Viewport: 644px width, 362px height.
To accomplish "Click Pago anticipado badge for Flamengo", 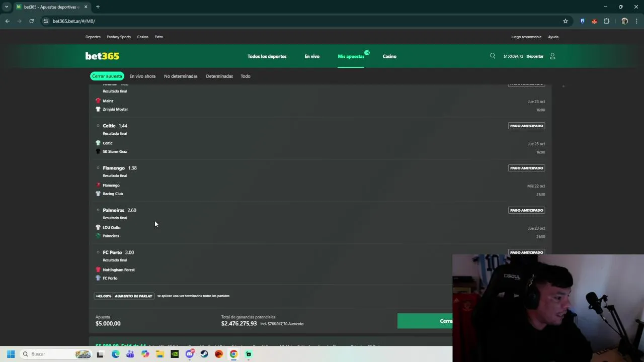I will 526,168.
